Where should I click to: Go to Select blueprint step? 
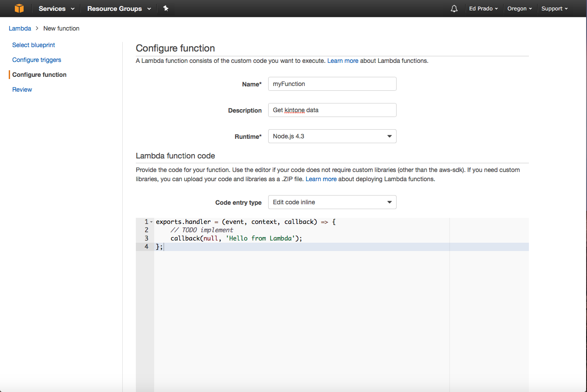click(34, 45)
